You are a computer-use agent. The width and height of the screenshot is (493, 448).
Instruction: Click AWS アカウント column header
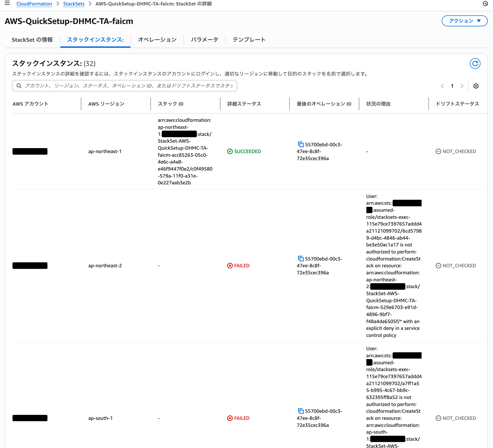[x=30, y=104]
